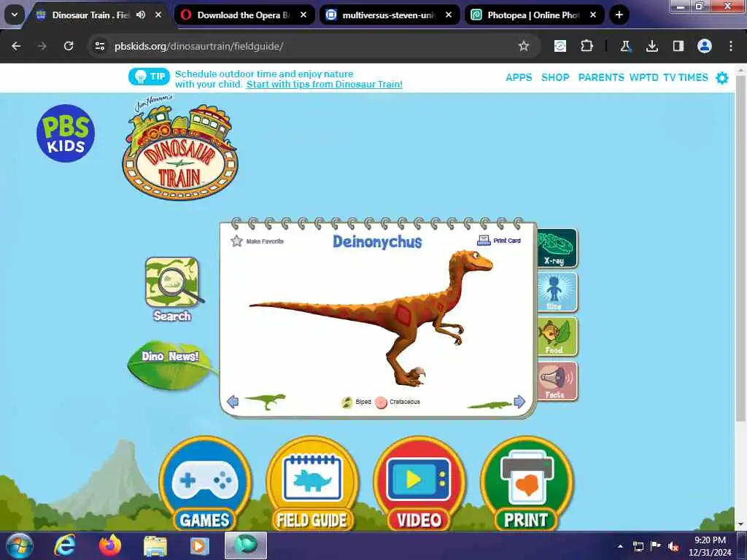The height and width of the screenshot is (560, 747).
Task: Toggle the browser side panel
Action: tap(678, 46)
